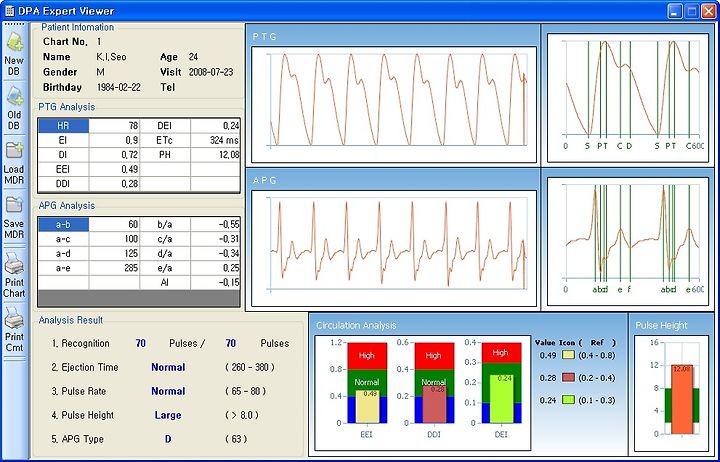Click the orange Pulse Height bar
Screen dimensions: 720x462
coord(681,399)
